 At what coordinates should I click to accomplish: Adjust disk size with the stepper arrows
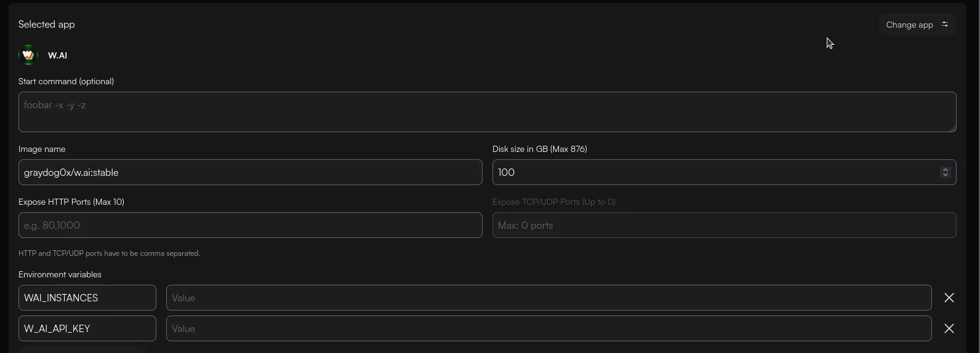coord(945,172)
